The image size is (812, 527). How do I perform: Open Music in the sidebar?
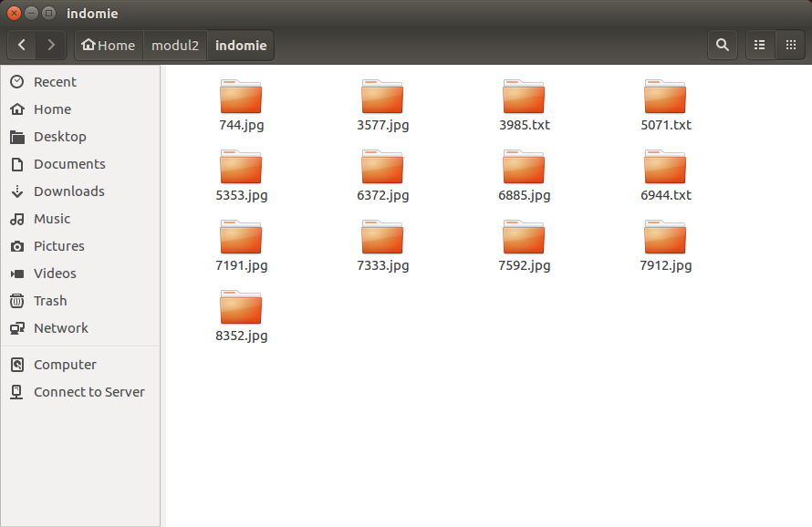click(80, 219)
